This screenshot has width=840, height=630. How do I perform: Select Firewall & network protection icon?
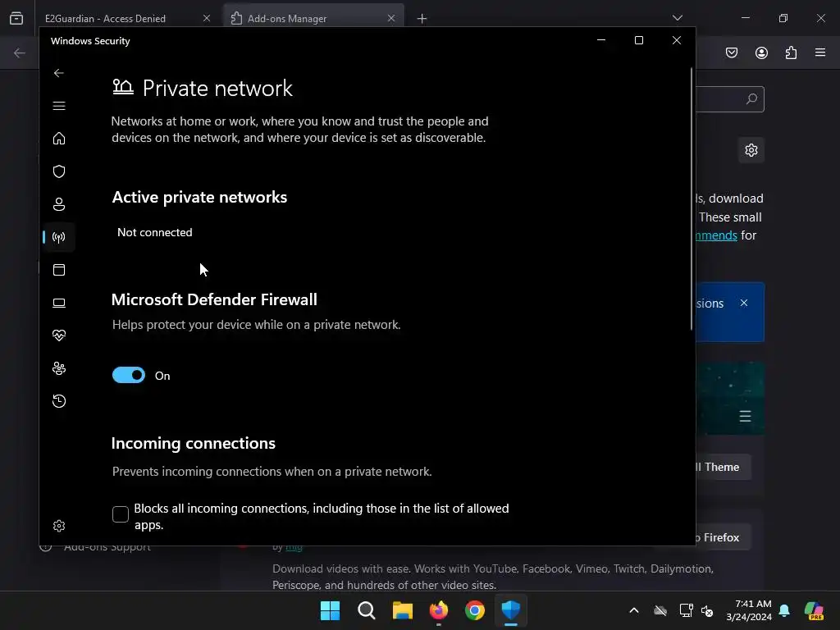[59, 237]
